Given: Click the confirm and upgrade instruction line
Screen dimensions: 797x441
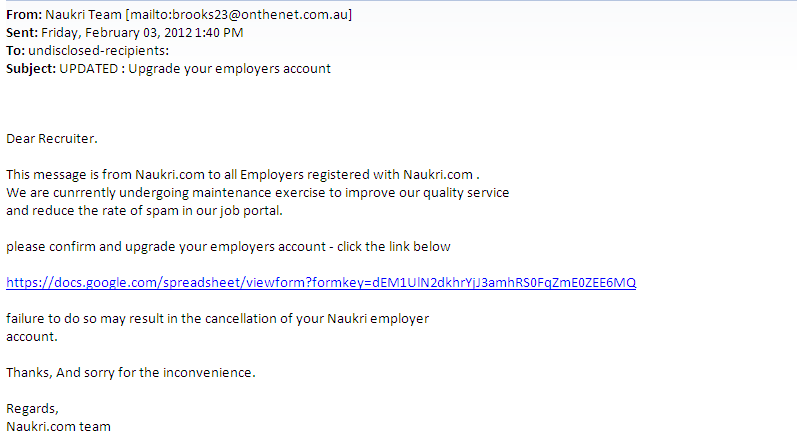Looking at the screenshot, I should click(228, 247).
